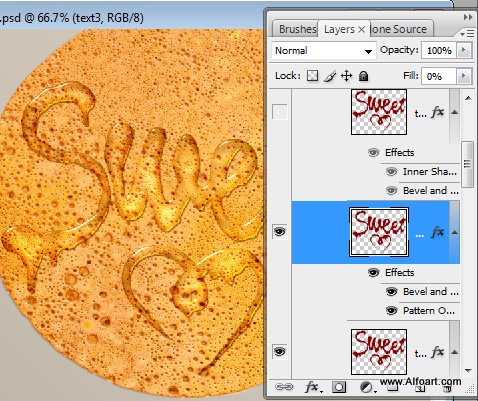The image size is (478, 401).
Task: Hide the selected blue-highlighted layer
Action: 279,231
